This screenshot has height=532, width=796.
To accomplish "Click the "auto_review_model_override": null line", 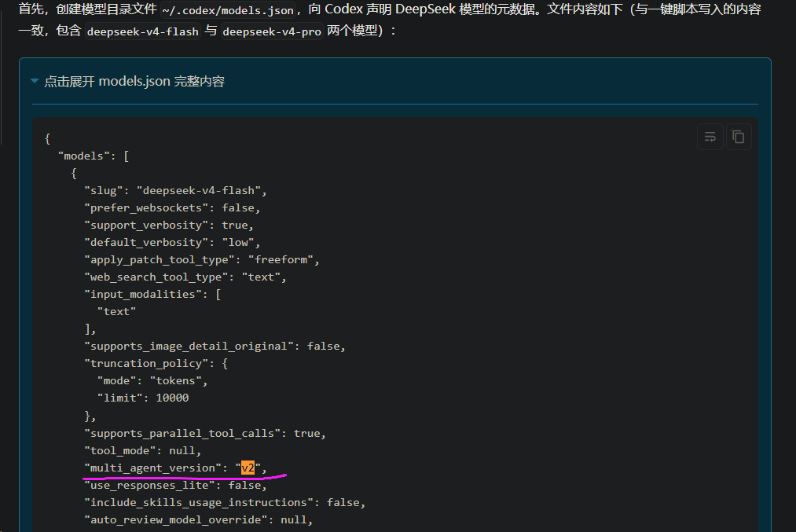I will [199, 519].
